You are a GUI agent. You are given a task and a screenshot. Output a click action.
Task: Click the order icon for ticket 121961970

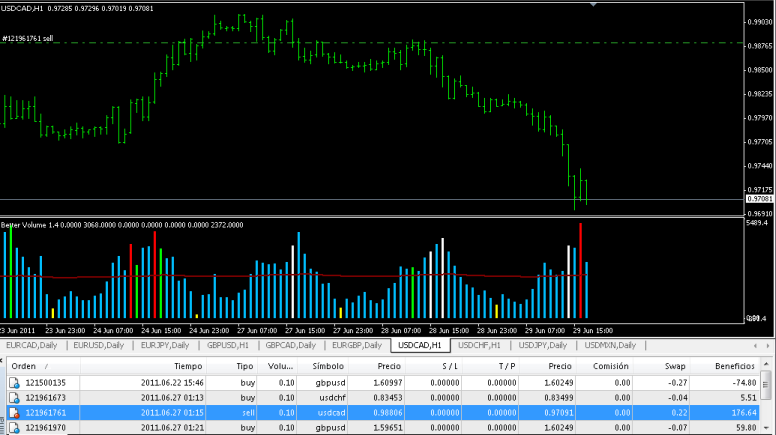pyautogui.click(x=14, y=427)
